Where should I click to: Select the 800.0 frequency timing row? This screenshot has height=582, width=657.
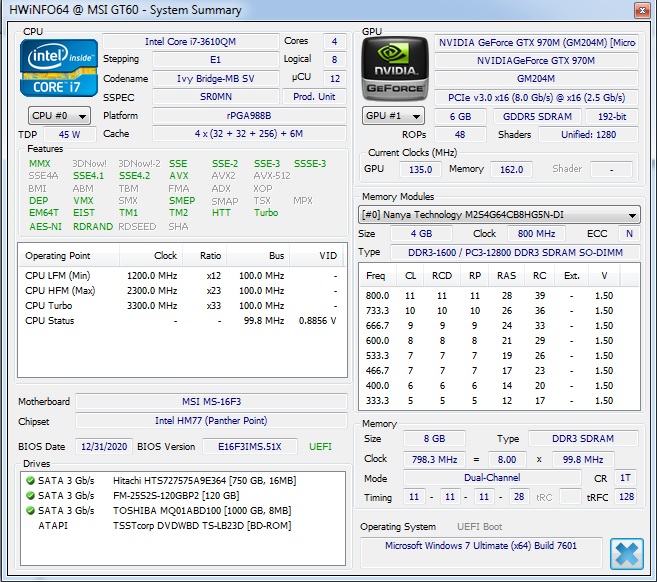tap(499, 296)
